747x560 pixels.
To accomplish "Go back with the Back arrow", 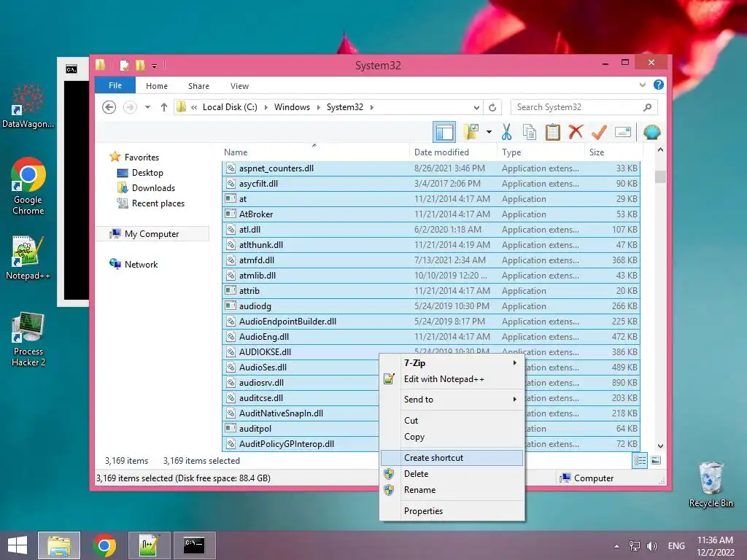I will click(109, 107).
